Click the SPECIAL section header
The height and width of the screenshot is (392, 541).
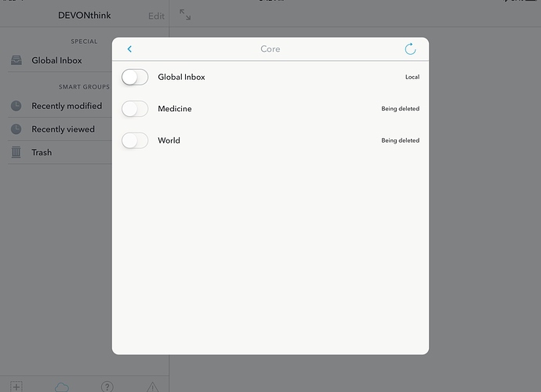tap(84, 42)
